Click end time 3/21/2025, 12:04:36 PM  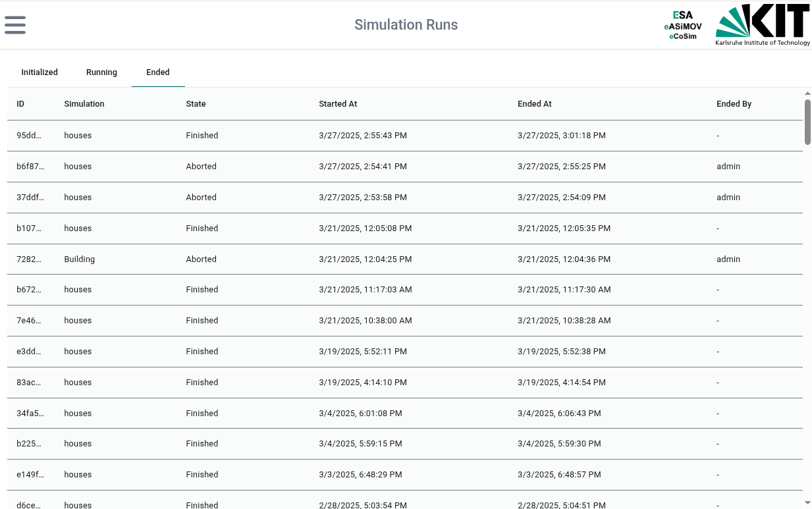[x=564, y=259]
